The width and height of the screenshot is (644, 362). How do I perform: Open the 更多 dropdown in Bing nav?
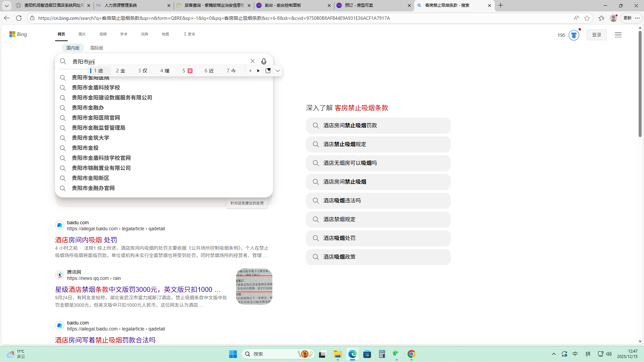tap(190, 34)
